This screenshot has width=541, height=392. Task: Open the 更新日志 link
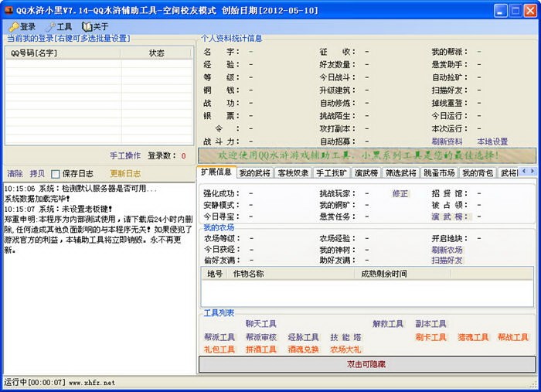125,174
